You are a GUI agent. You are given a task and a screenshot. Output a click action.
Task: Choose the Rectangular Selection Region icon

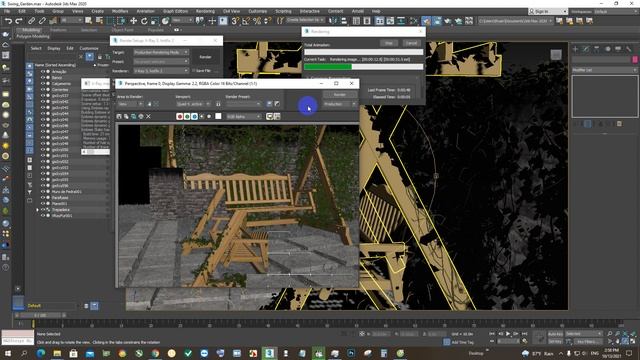(x=111, y=21)
